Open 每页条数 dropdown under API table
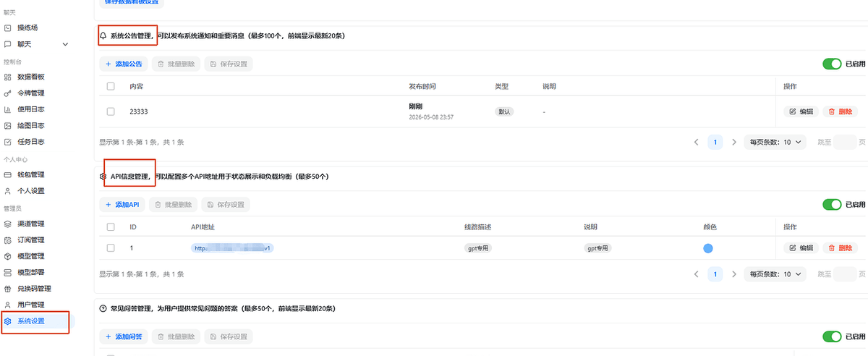 775,274
